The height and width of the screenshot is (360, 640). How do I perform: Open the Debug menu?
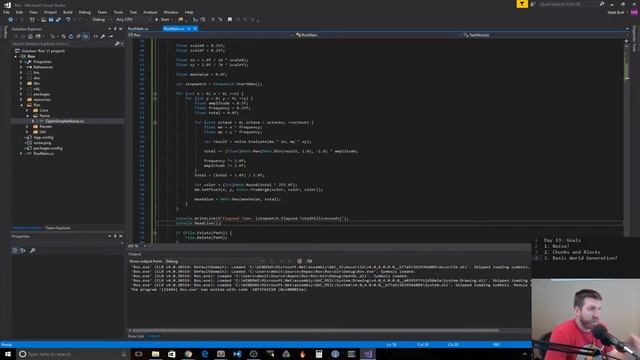pyautogui.click(x=85, y=12)
